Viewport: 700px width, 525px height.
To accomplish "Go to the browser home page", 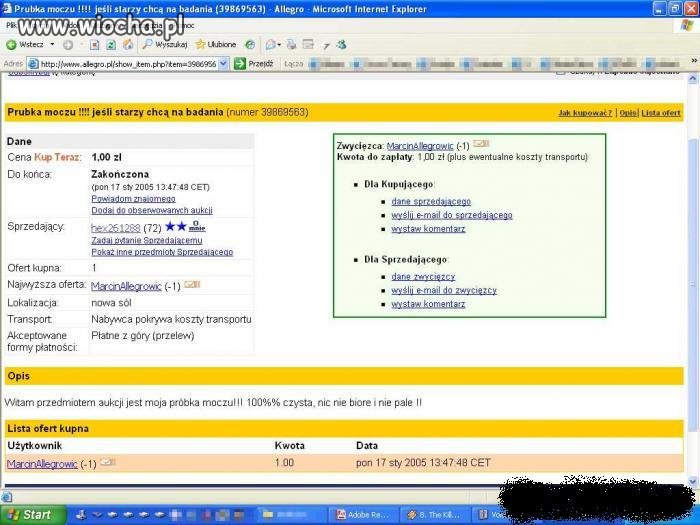I will click(x=128, y=45).
